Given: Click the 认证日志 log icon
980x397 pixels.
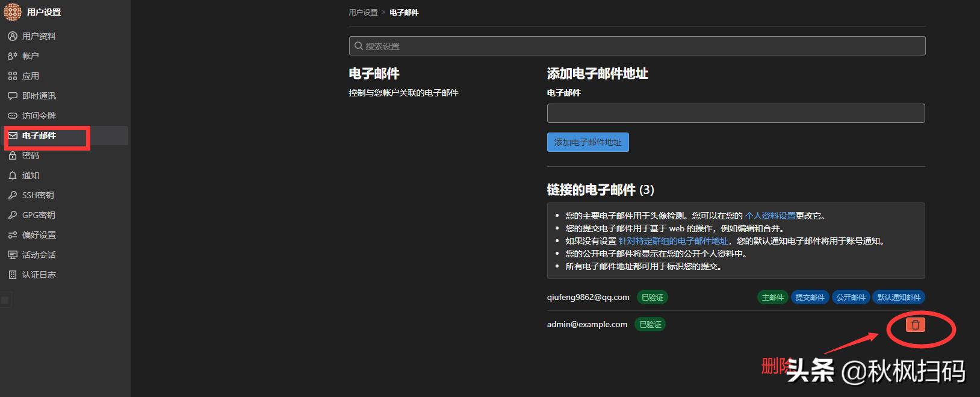Looking at the screenshot, I should (12, 275).
